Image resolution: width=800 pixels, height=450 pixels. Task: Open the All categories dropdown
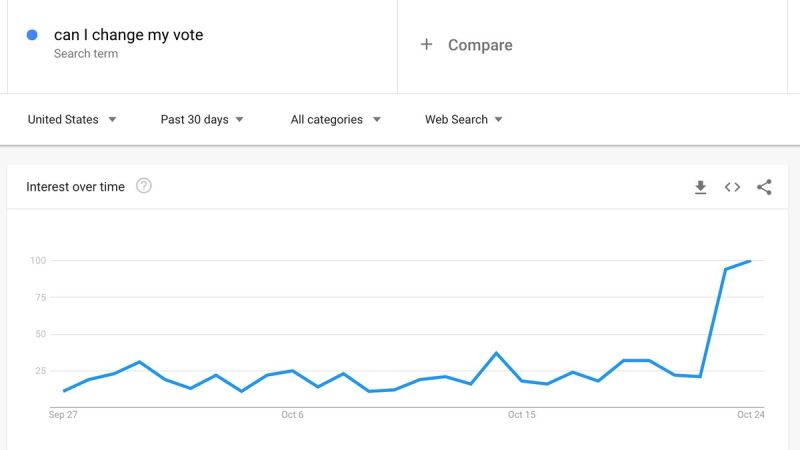click(x=336, y=119)
